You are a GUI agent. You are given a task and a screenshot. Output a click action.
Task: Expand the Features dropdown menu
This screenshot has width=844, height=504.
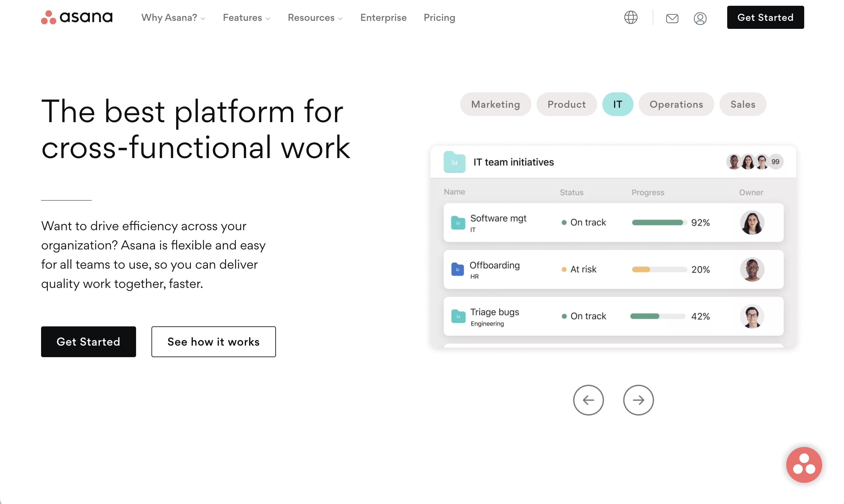pos(245,17)
